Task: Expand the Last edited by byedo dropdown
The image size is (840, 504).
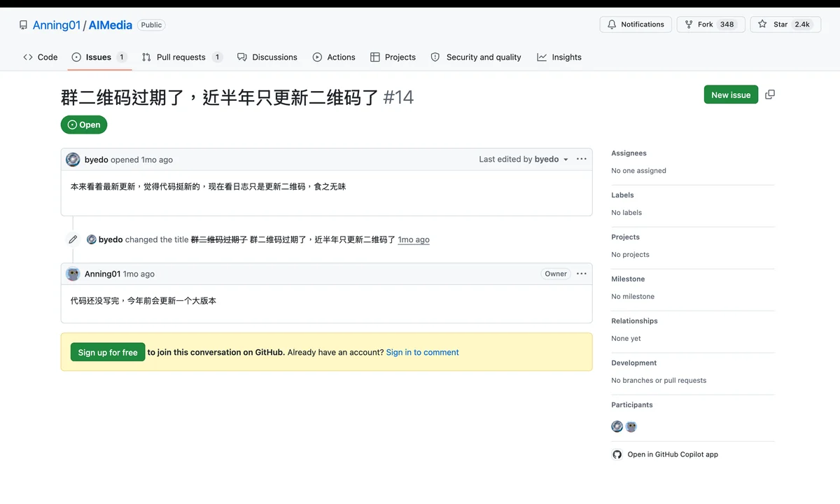Action: [566, 160]
